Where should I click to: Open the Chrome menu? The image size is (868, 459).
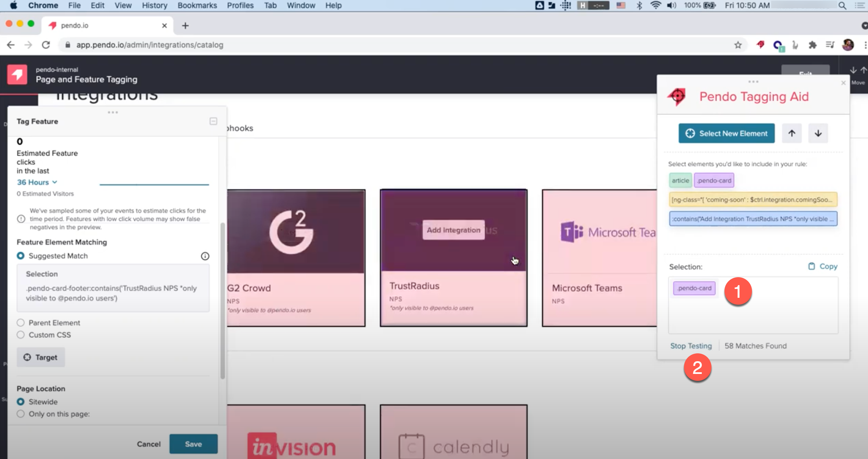click(43, 5)
